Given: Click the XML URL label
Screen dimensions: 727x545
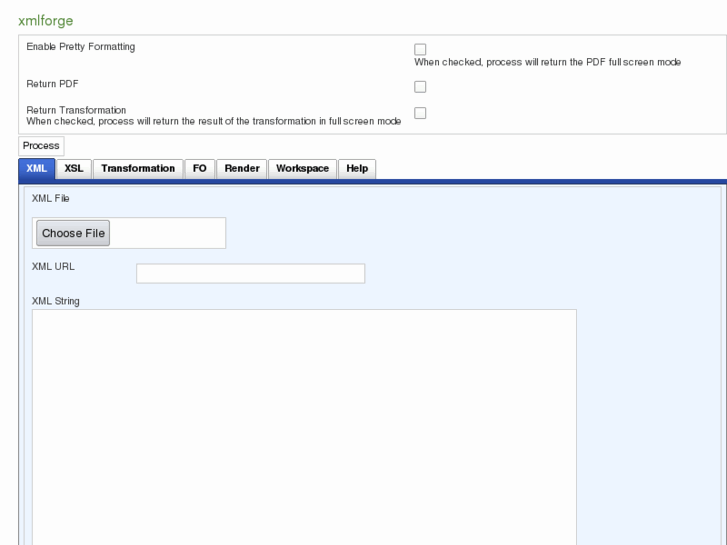Looking at the screenshot, I should point(53,266).
